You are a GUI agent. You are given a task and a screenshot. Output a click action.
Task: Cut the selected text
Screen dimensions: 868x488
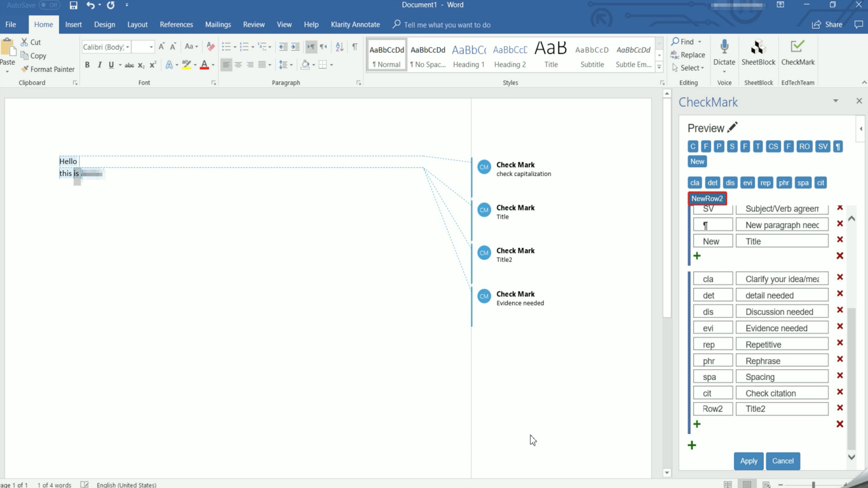(x=31, y=43)
